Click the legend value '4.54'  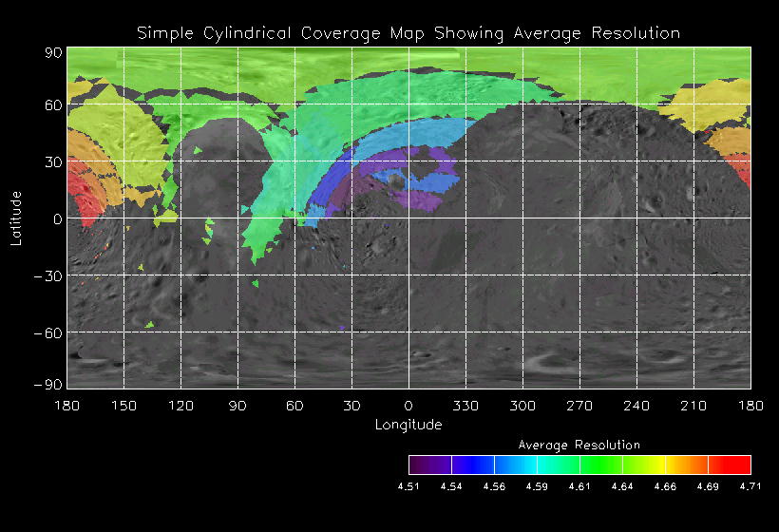point(451,486)
